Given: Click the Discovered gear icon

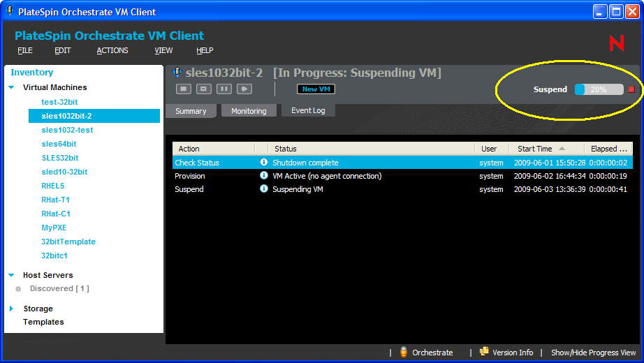Looking at the screenshot, I should pos(18,289).
